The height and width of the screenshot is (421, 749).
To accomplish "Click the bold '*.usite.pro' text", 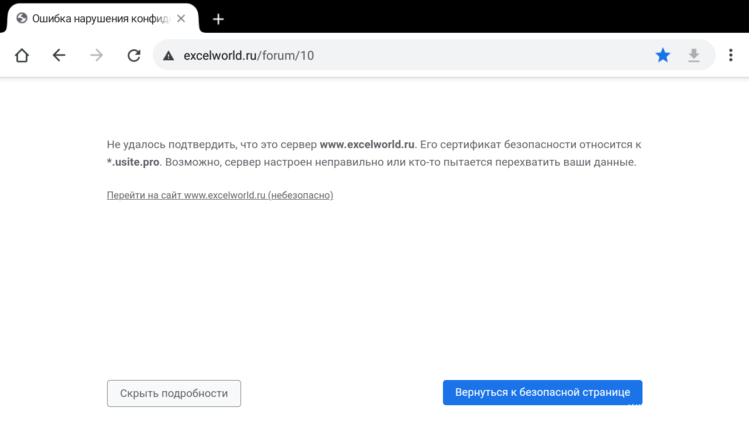I will click(x=133, y=162).
